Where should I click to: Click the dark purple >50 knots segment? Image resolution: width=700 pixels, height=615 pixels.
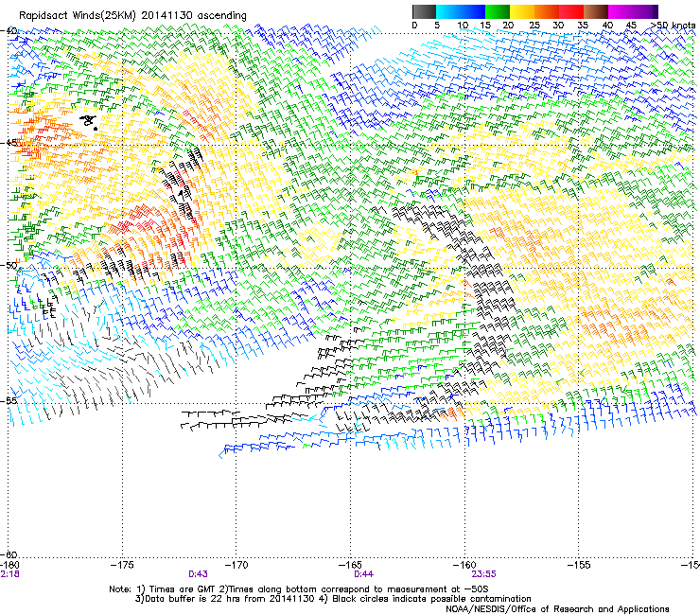point(655,11)
